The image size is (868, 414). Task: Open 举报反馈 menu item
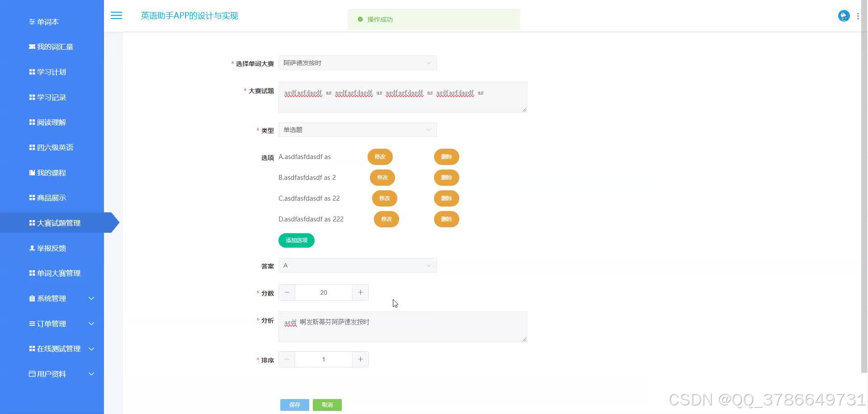coord(52,248)
